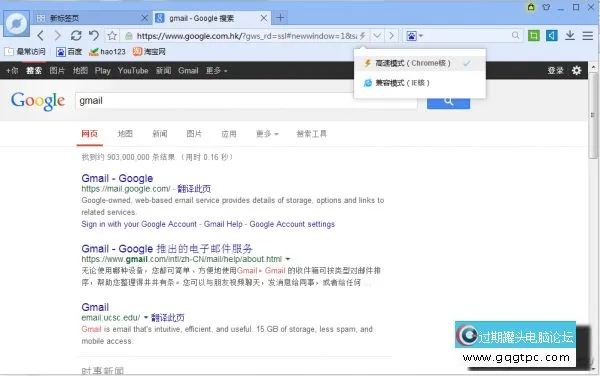Click 地图 in the Google black bar

[x=80, y=71]
